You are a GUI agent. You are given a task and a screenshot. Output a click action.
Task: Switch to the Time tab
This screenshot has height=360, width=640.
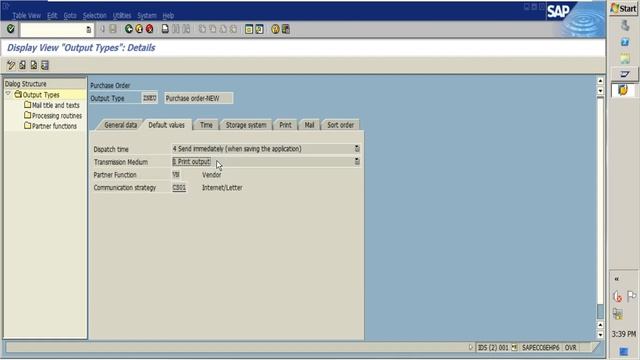click(x=206, y=125)
